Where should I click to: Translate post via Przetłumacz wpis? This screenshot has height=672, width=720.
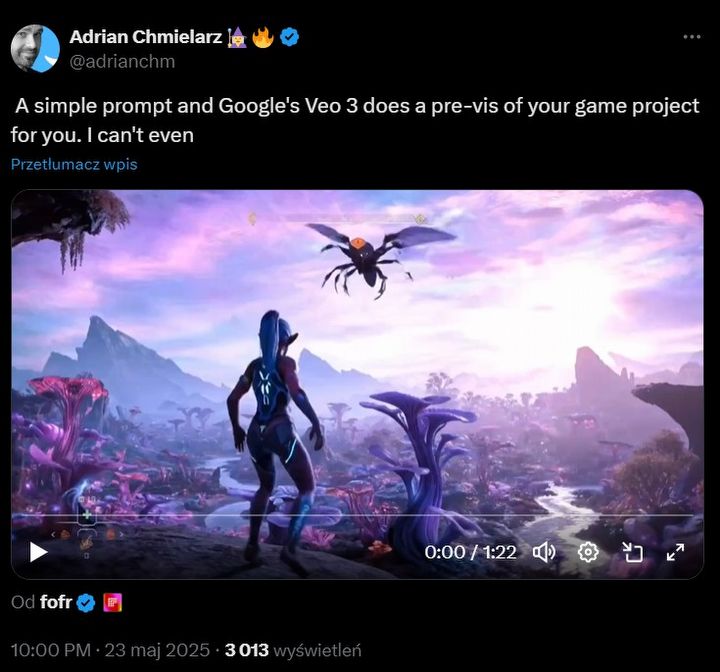tap(74, 164)
